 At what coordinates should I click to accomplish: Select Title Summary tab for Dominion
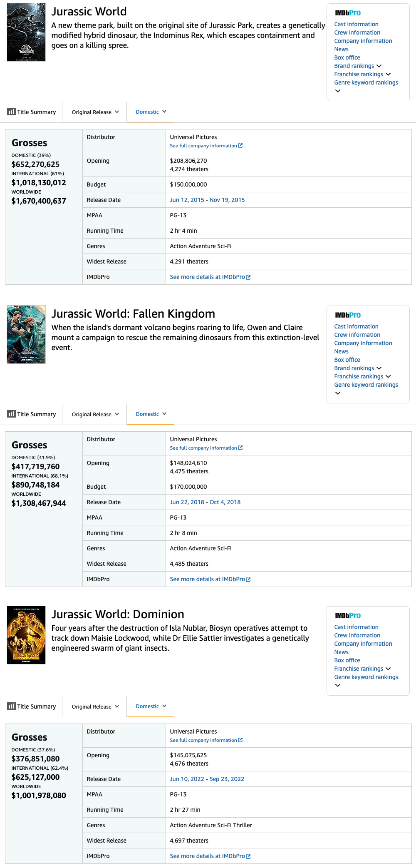[x=32, y=706]
